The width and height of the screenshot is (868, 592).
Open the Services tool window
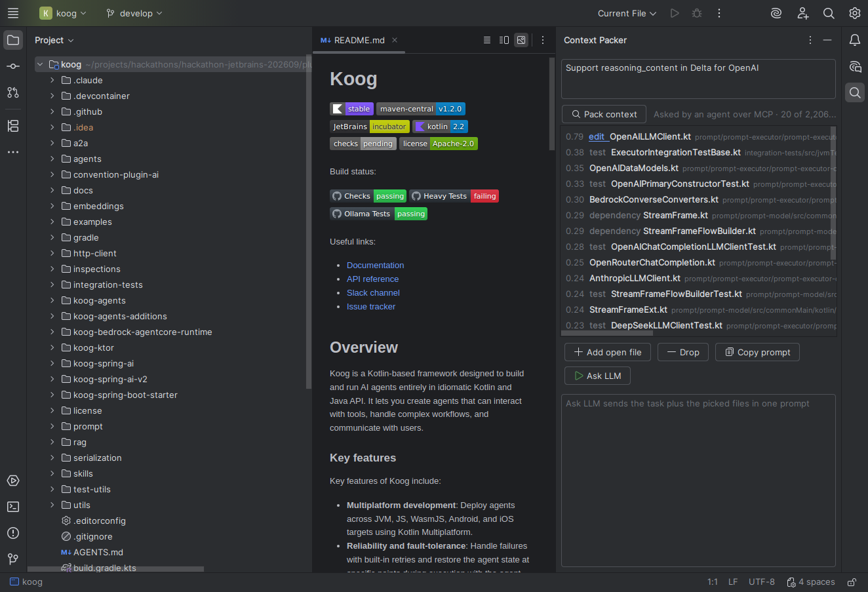coord(13,481)
